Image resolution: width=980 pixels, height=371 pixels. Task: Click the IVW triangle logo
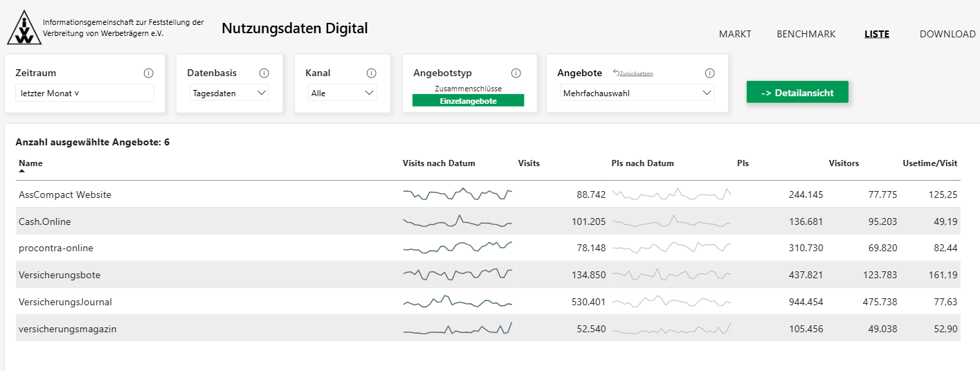click(24, 28)
